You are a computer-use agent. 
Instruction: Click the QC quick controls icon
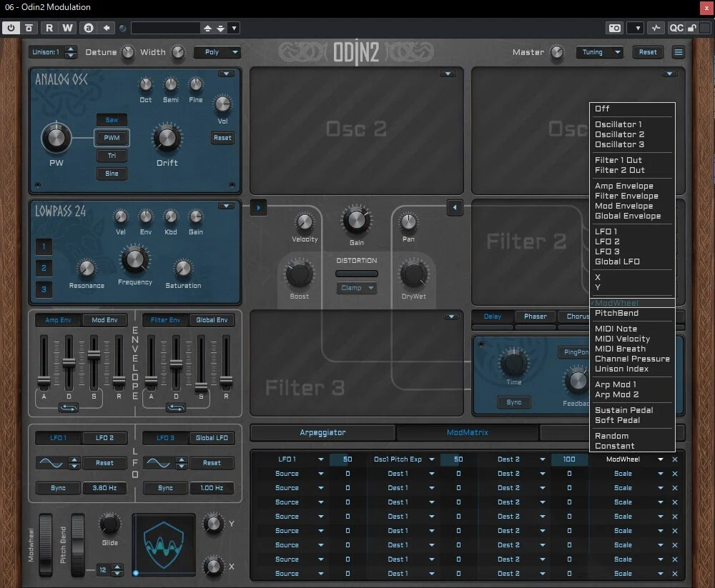click(x=676, y=28)
